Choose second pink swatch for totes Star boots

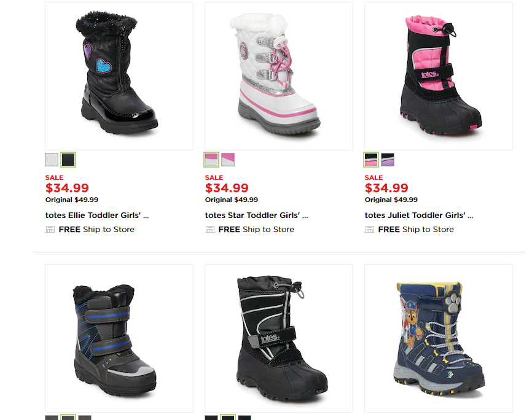pyautogui.click(x=228, y=160)
